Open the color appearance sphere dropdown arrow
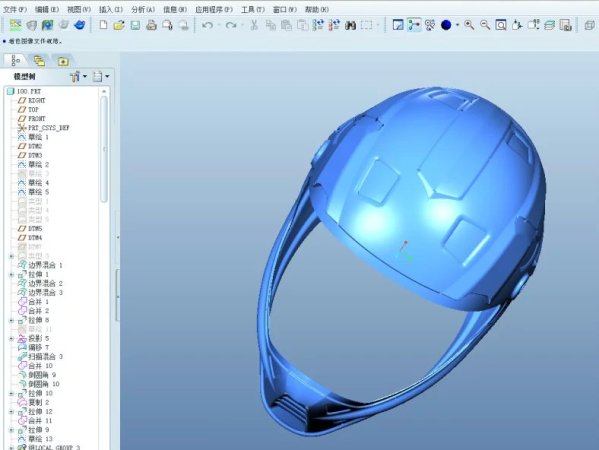Viewport: 599px width, 450px height. (x=457, y=26)
